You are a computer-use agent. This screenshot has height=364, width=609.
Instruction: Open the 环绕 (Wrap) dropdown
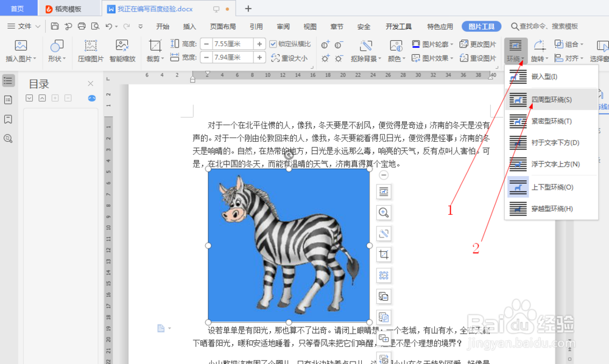tap(515, 51)
